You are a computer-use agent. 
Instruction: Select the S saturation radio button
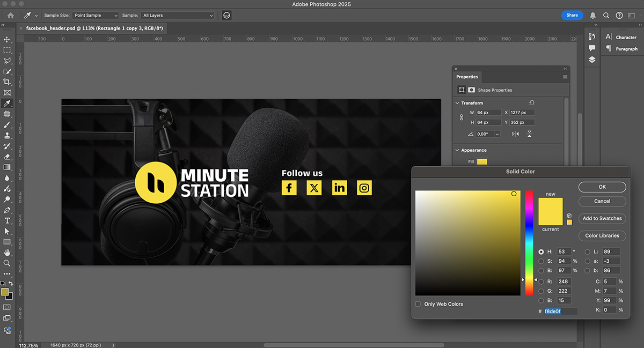(x=541, y=261)
